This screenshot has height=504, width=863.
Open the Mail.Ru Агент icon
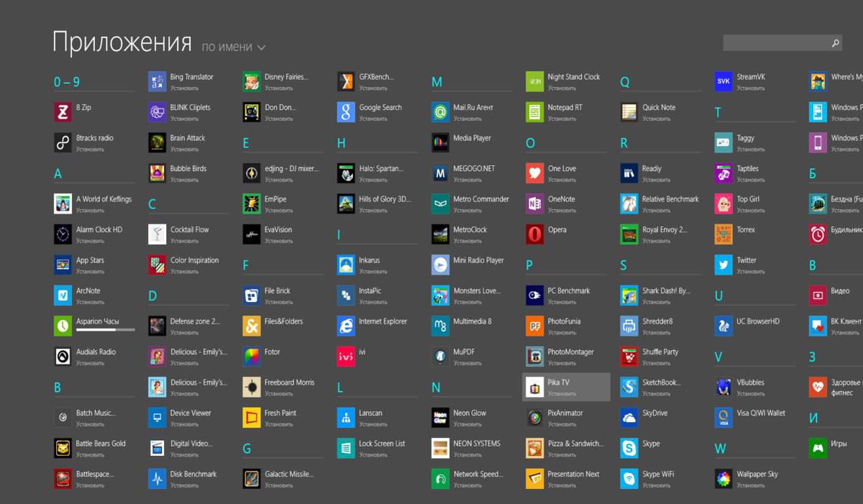(x=440, y=112)
